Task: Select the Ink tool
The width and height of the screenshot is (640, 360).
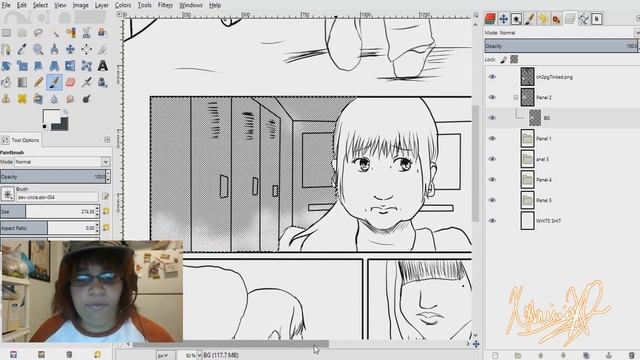Action: (x=102, y=82)
